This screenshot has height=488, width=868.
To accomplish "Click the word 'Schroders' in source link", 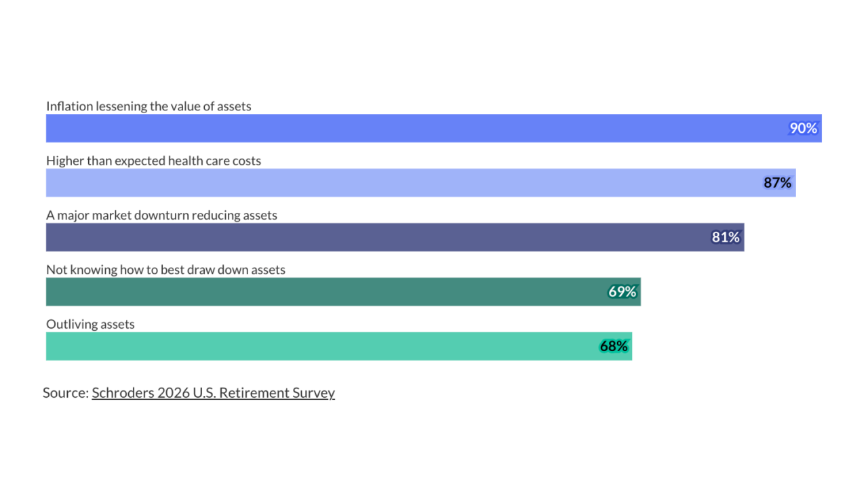I will pos(123,393).
